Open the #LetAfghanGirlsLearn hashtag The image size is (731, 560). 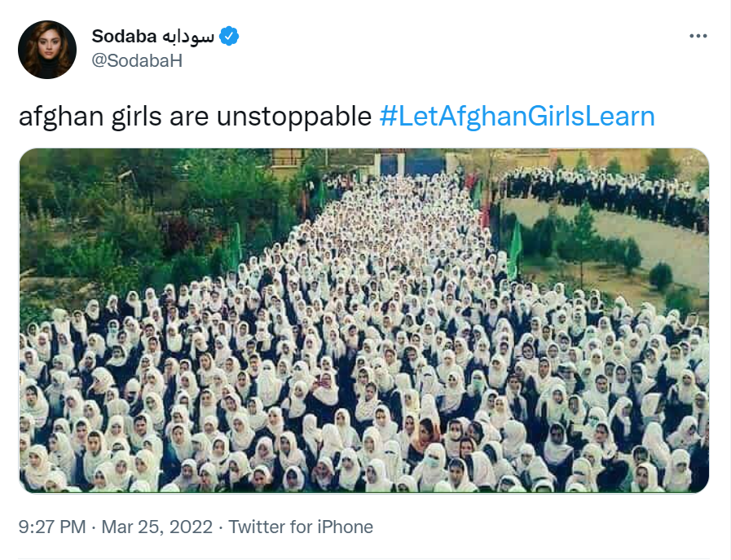click(517, 117)
